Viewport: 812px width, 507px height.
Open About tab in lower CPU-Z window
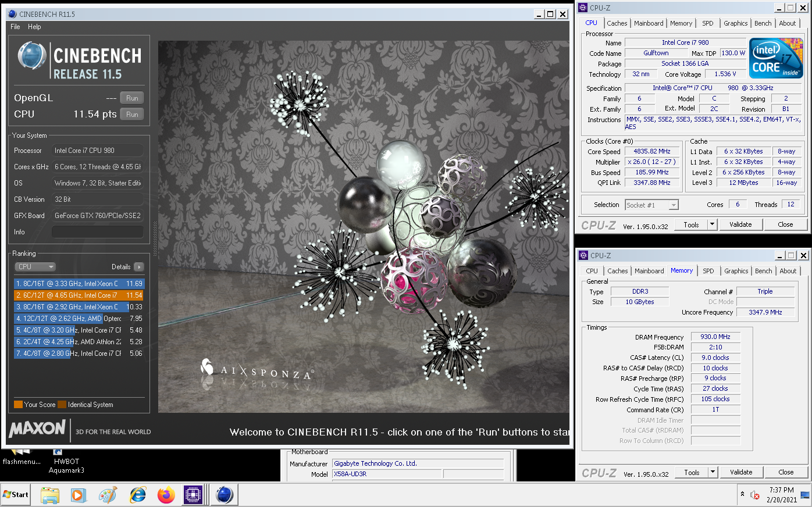pos(788,271)
